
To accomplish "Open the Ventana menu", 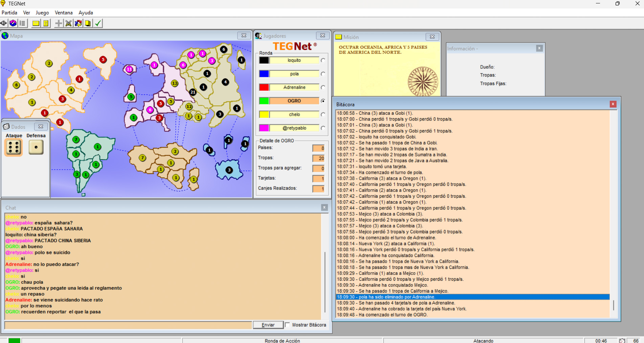I will click(x=64, y=13).
